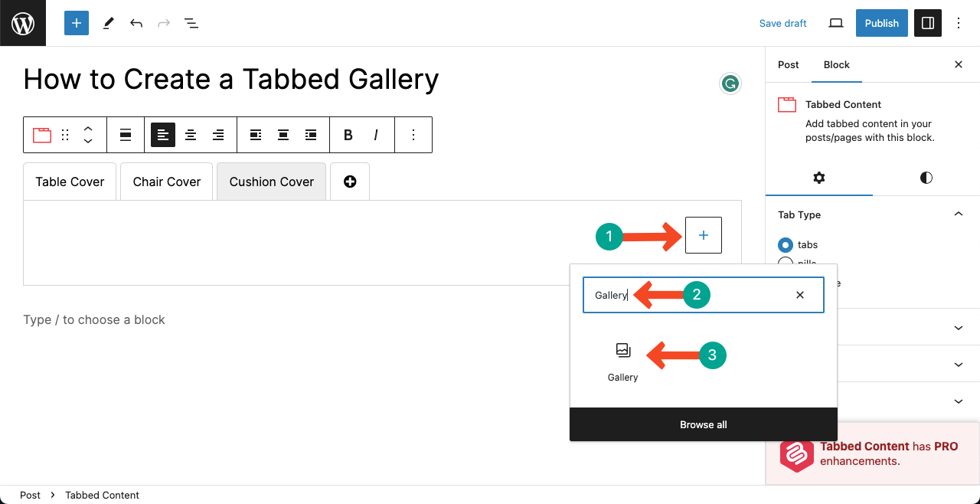Click the Grammarly icon in the editor
980x504 pixels.
pos(730,83)
